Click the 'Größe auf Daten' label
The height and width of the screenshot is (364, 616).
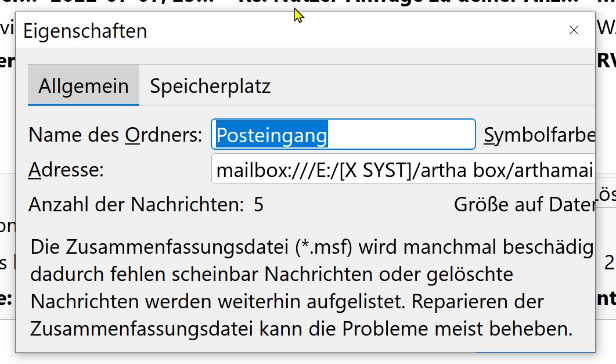(x=524, y=204)
